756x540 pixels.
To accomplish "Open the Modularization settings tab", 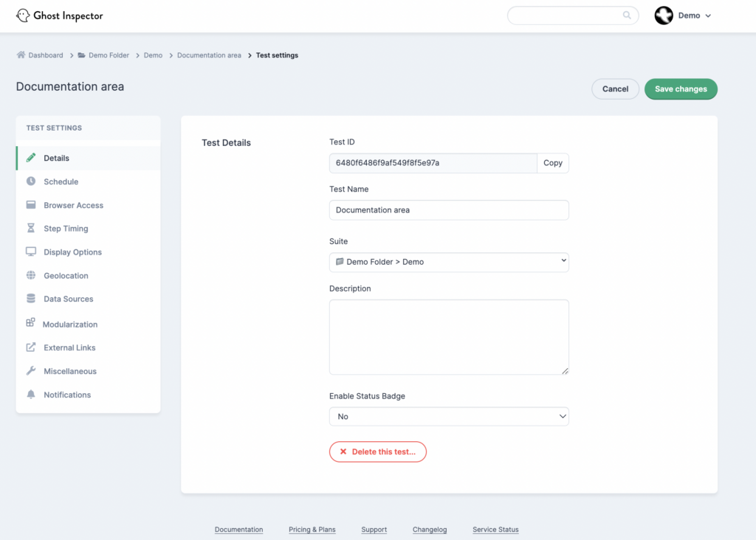I will [x=89, y=324].
